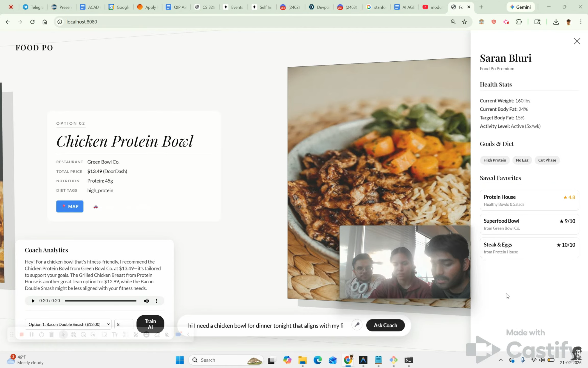Select the Cut Phase goal tag
This screenshot has width=588, height=368.
(x=547, y=160)
